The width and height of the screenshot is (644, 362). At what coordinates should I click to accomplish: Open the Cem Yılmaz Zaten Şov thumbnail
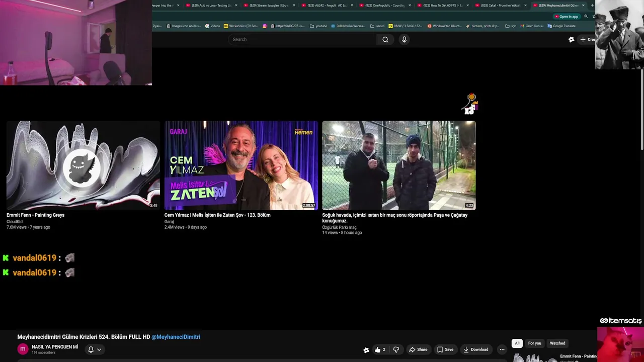(x=241, y=165)
